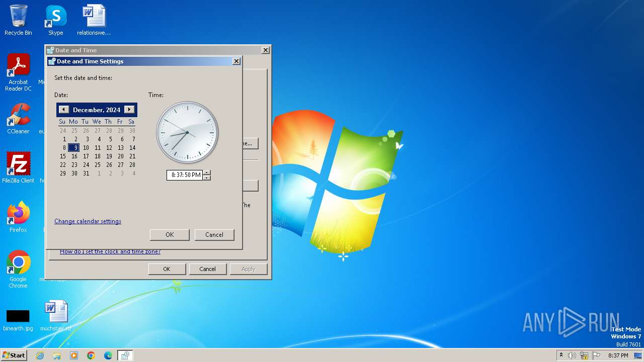Select December 9 in calendar
This screenshot has height=362, width=644.
point(74,148)
